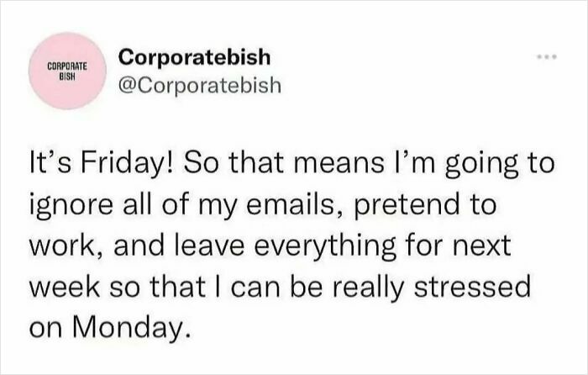This screenshot has height=375, width=588.
Task: Open the Corporatebish display name profile link
Action: pos(194,57)
